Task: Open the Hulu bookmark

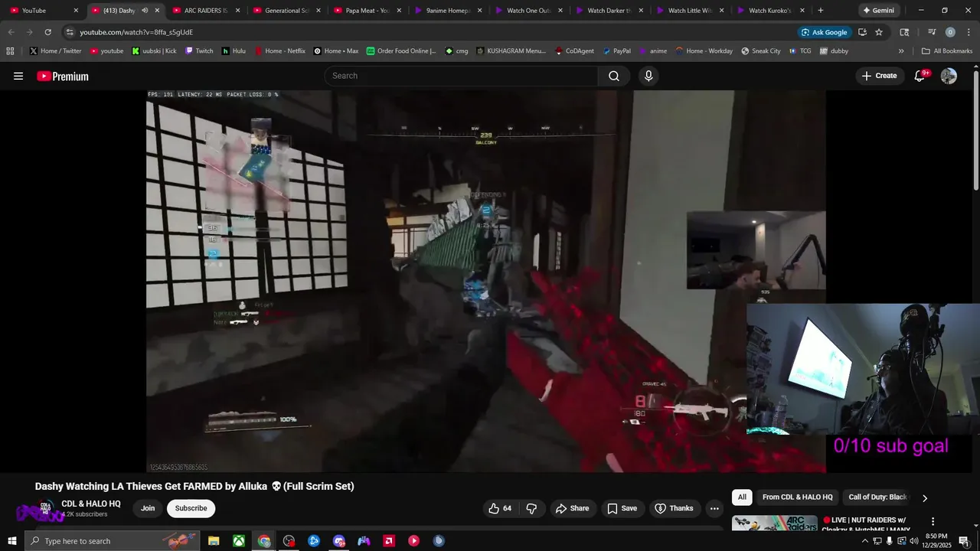Action: [234, 51]
